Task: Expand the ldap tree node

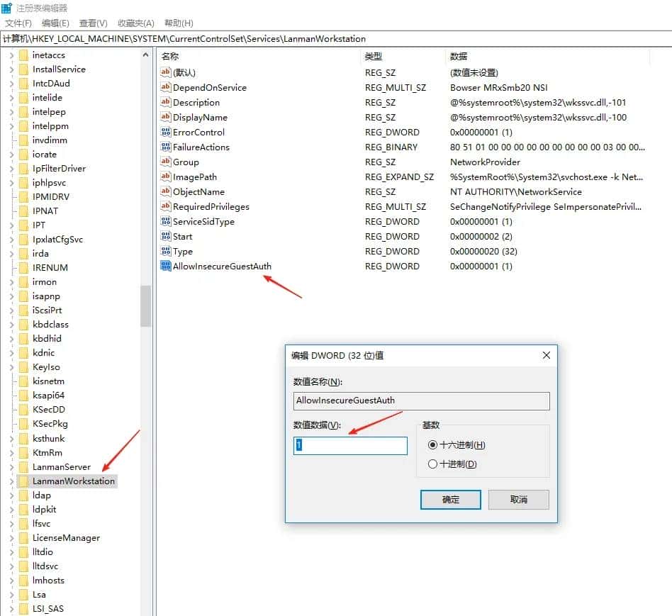Action: (11, 495)
